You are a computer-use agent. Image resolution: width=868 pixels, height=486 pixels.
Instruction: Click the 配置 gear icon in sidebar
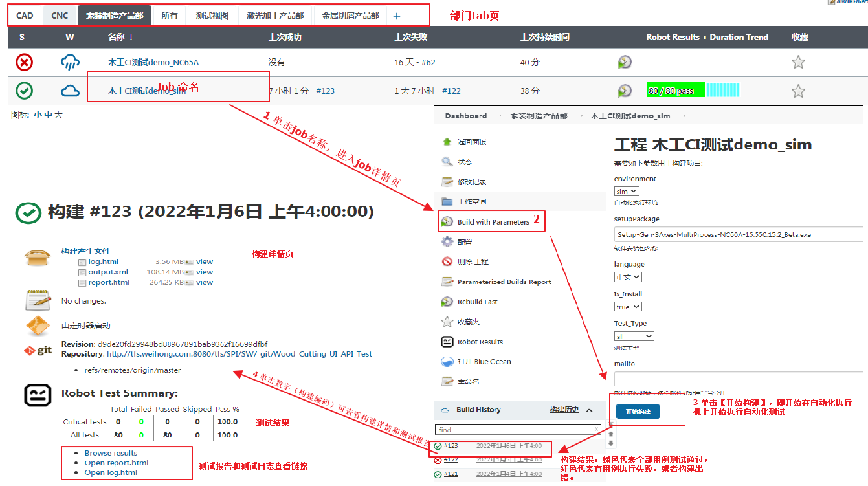click(x=447, y=241)
